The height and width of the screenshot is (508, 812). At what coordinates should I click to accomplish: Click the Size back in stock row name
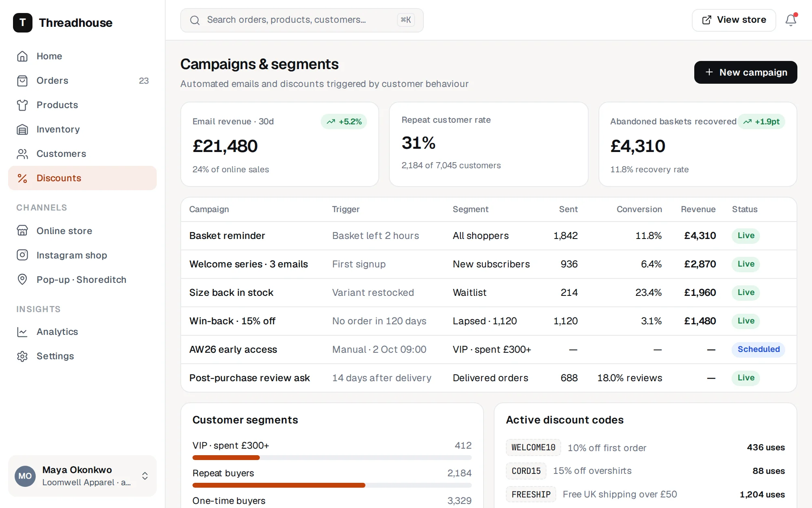click(231, 293)
